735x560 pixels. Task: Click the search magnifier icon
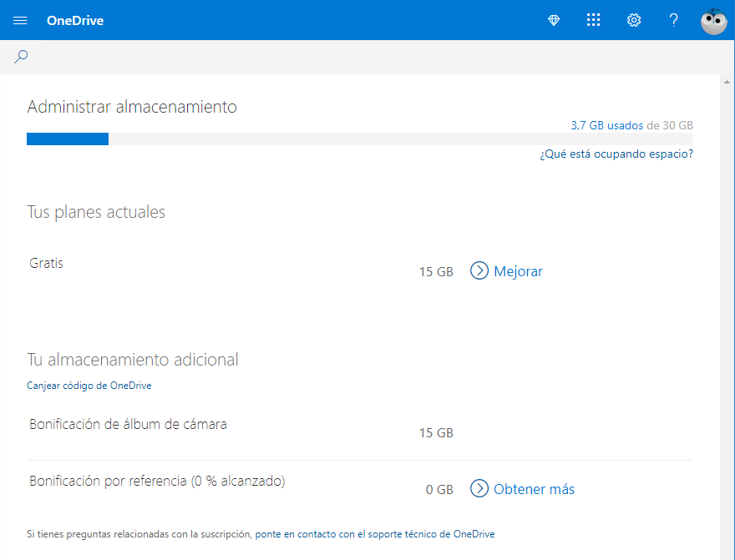[x=21, y=57]
